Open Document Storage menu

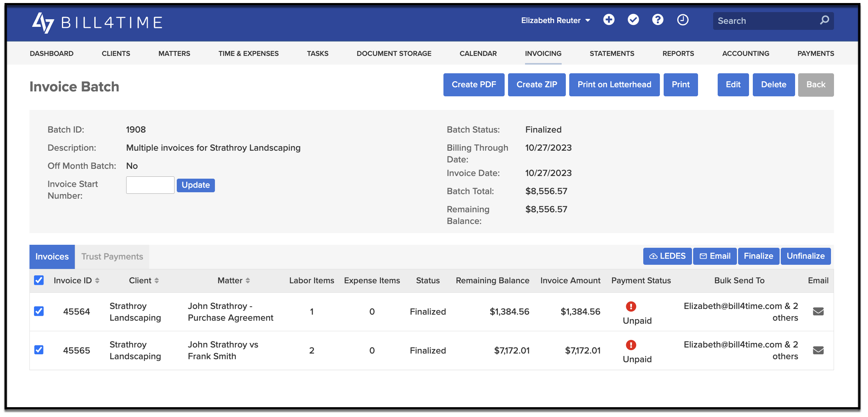pyautogui.click(x=394, y=54)
